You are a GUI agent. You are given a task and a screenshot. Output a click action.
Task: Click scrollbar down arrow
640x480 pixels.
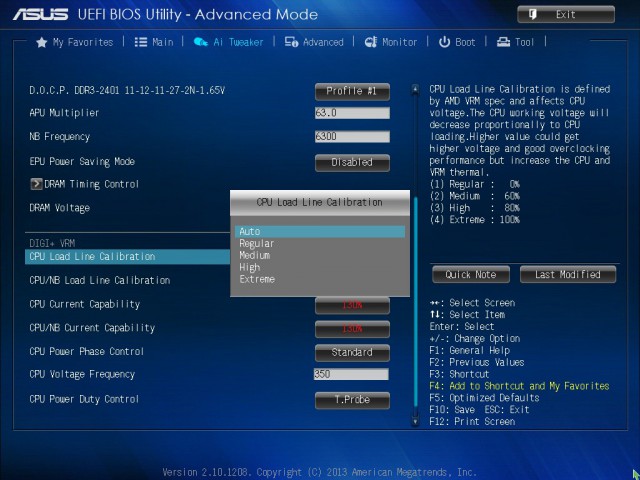415,421
